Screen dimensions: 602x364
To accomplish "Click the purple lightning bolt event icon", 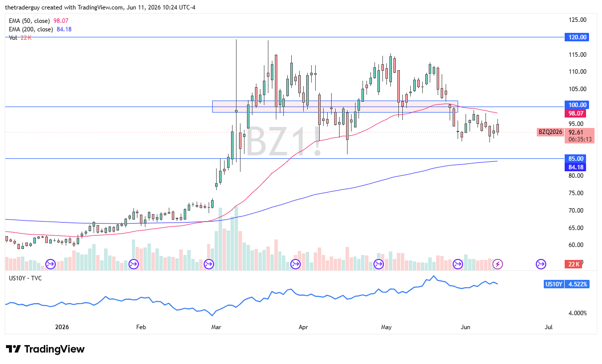I will (x=497, y=264).
